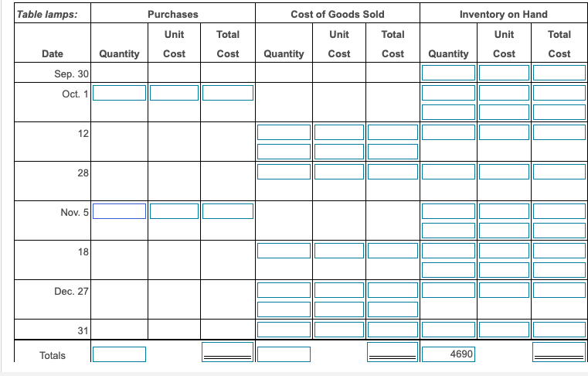The width and height of the screenshot is (588, 376).
Task: Click the 'Inventory on Hand' column header
Action: tap(504, 14)
